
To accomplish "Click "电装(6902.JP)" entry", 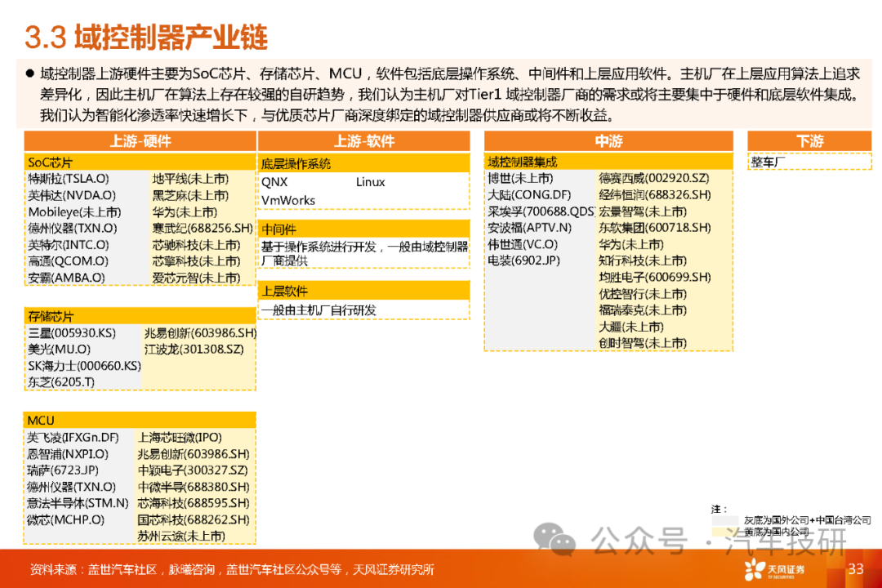I will coord(524,261).
